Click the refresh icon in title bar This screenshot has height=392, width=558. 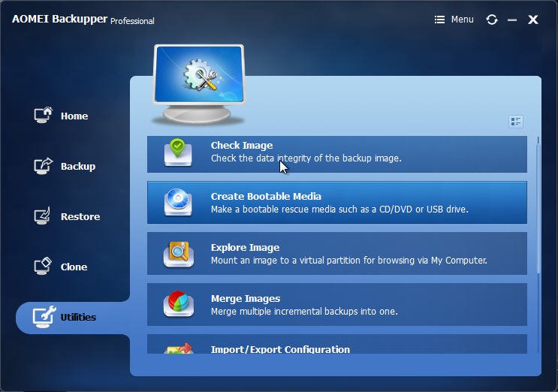[492, 20]
